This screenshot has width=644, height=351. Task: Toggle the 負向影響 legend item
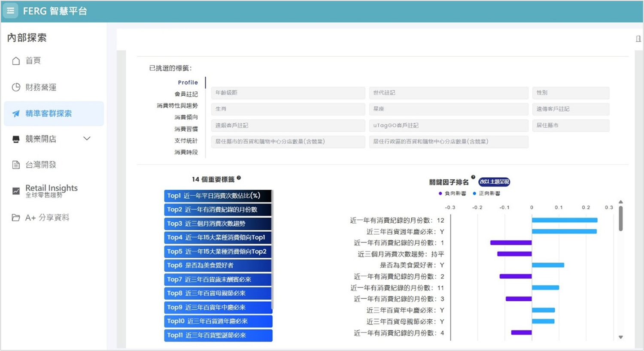(x=452, y=194)
